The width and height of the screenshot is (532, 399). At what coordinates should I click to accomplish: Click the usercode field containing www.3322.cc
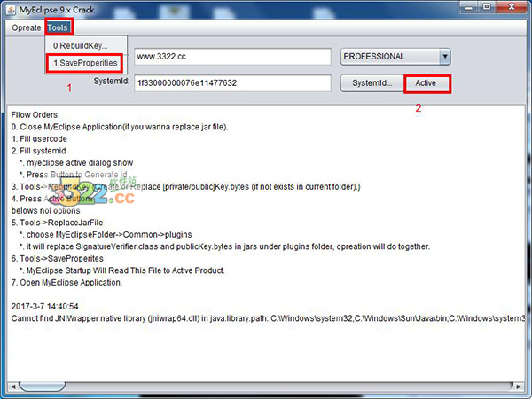pos(232,57)
